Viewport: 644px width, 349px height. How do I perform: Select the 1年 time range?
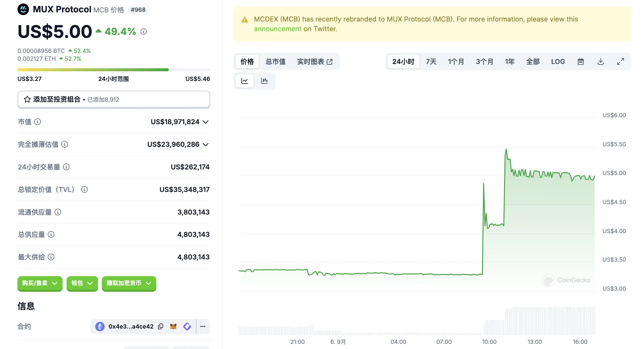[x=509, y=62]
